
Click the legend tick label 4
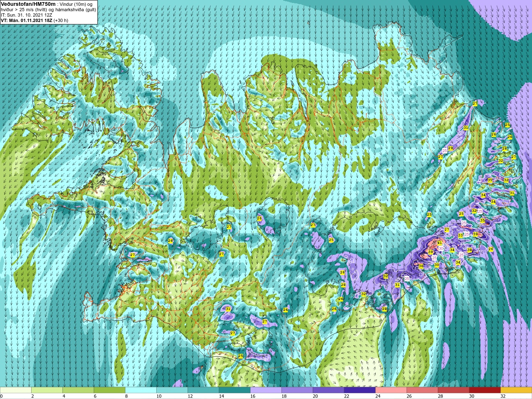[x=64, y=396]
